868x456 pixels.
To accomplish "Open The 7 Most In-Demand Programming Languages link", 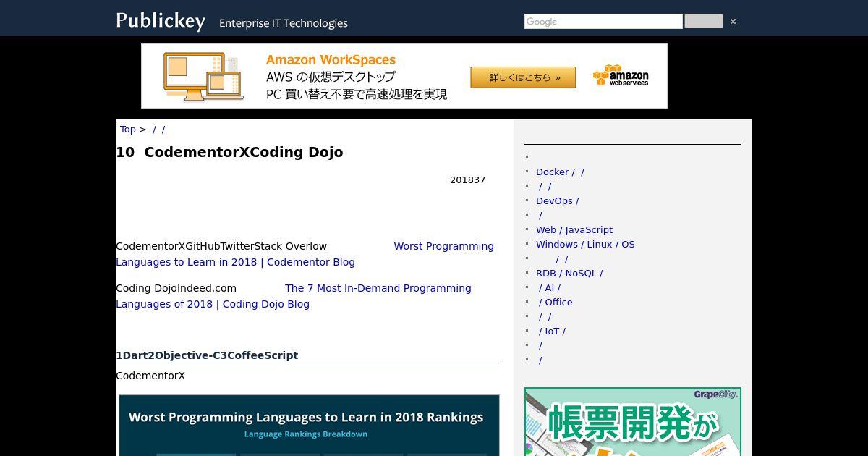I will point(294,296).
